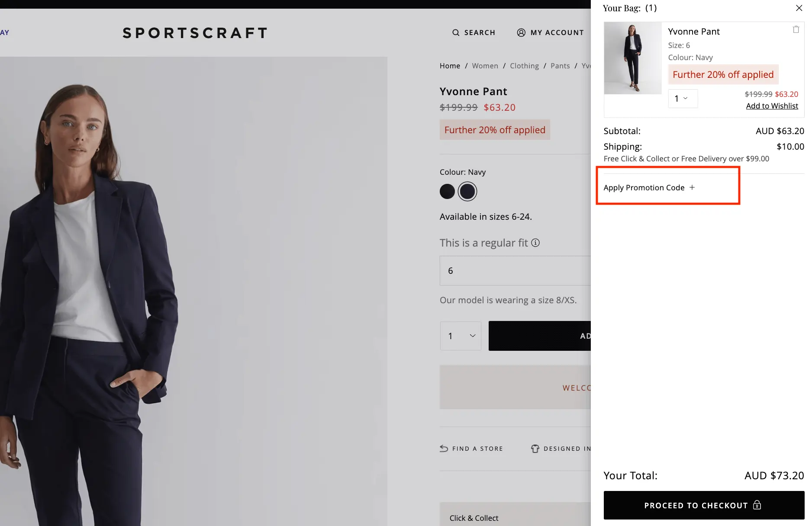812x526 pixels.
Task: Click the Designed In shirt icon
Action: tap(535, 449)
